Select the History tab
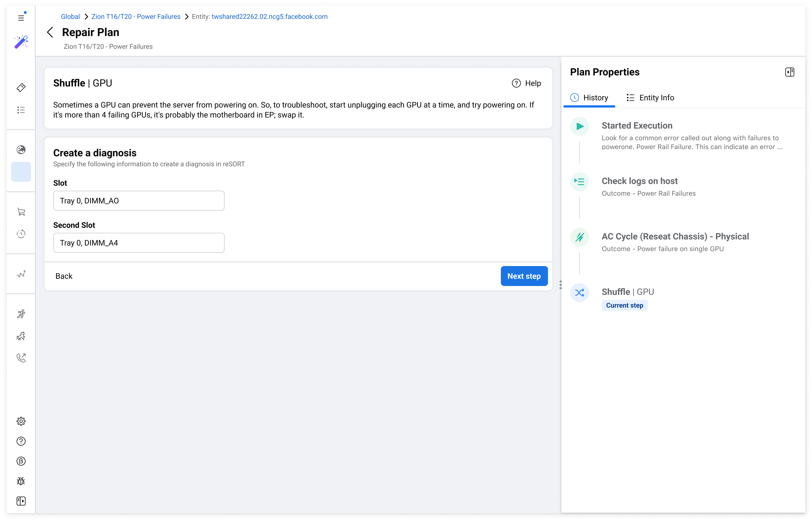Image resolution: width=812 pixels, height=521 pixels. tap(589, 98)
